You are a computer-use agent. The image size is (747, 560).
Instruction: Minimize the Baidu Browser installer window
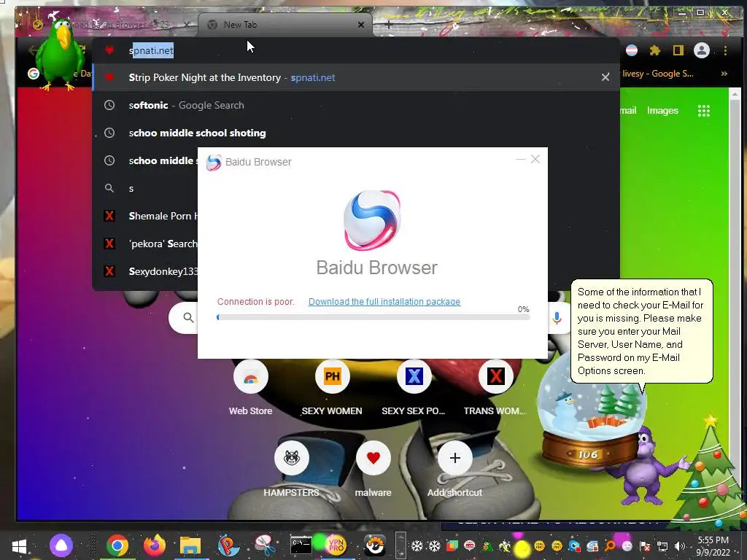pos(521,159)
